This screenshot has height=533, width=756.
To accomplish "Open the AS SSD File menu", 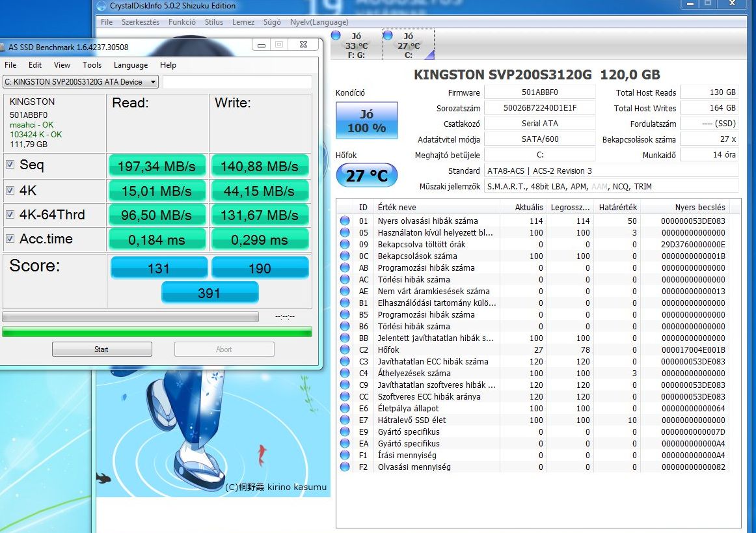I will [10, 64].
